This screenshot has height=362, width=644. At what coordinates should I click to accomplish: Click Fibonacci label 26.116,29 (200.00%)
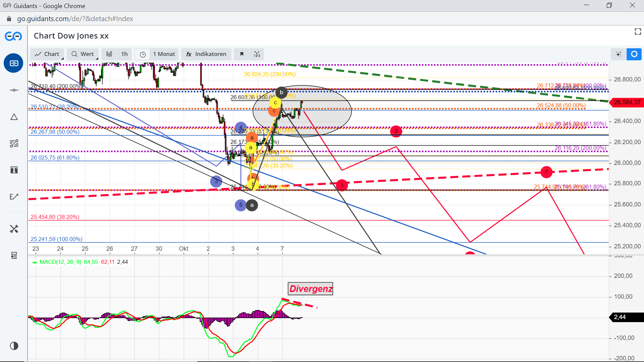tap(580, 148)
